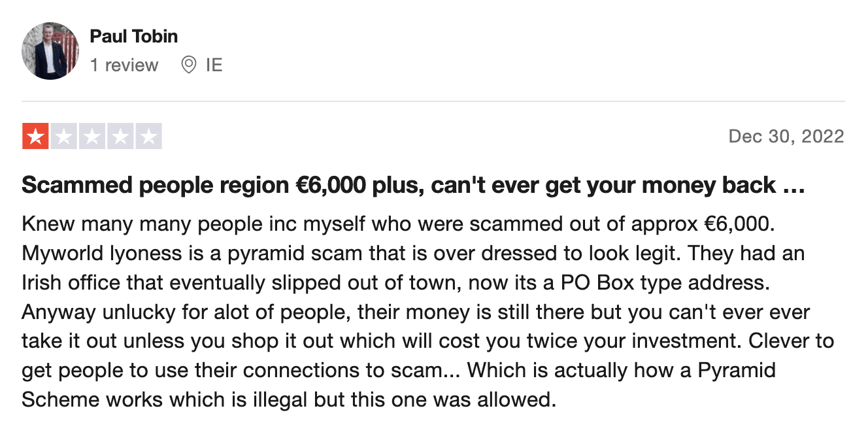Open Paul Tobin's profile photo

pyautogui.click(x=50, y=51)
